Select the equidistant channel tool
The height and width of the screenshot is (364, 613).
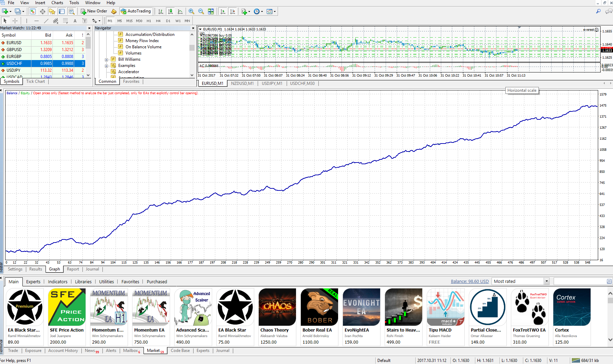(x=56, y=21)
